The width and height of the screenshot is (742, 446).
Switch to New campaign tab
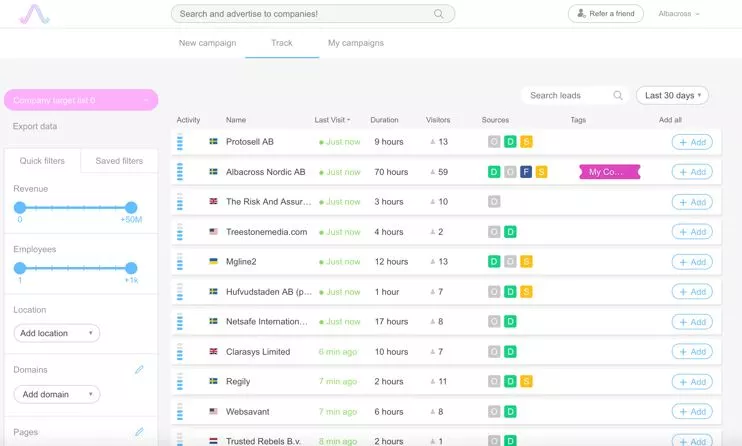(x=207, y=43)
